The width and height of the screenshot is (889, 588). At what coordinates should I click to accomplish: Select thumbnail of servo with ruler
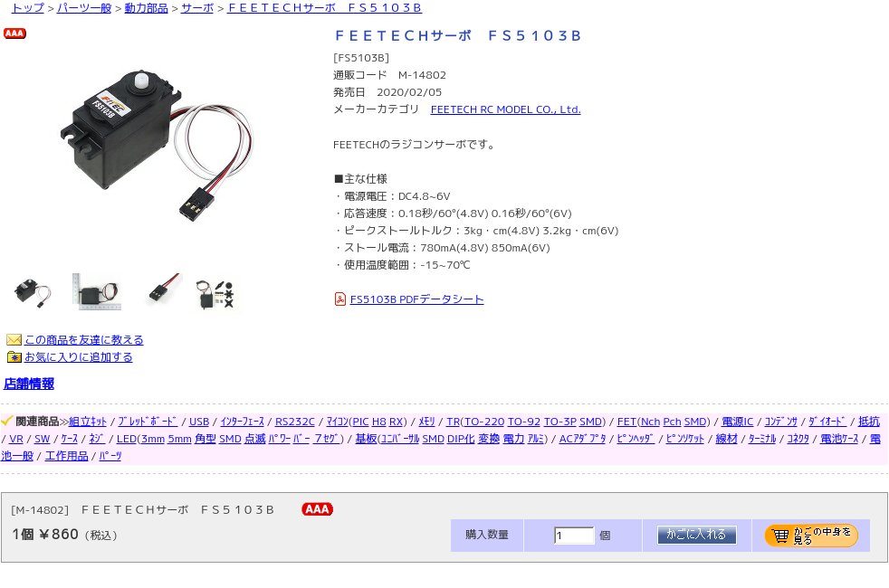point(97,291)
